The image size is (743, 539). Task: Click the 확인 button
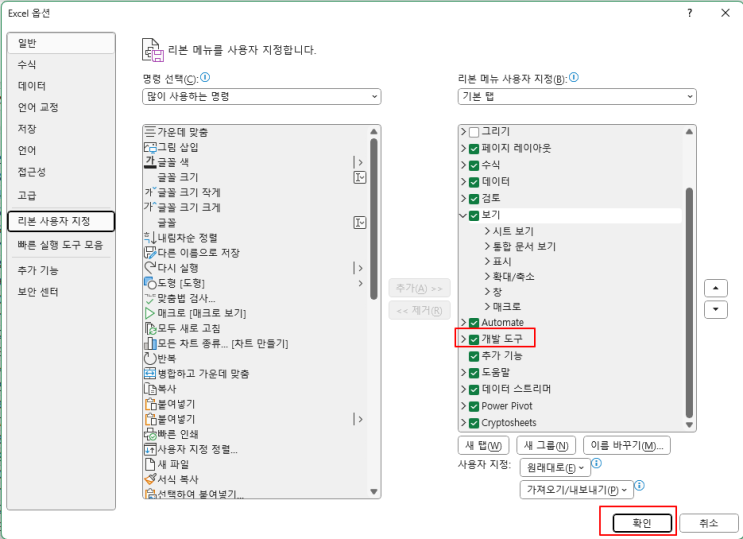642,523
